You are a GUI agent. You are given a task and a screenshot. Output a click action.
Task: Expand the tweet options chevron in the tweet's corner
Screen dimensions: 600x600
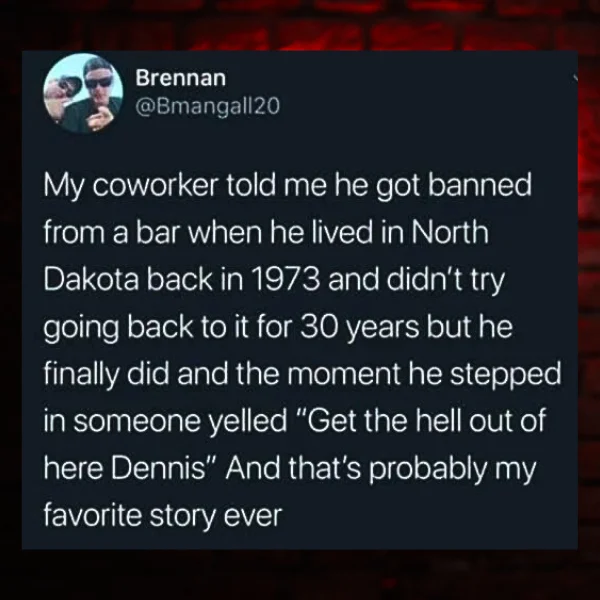pos(575,78)
